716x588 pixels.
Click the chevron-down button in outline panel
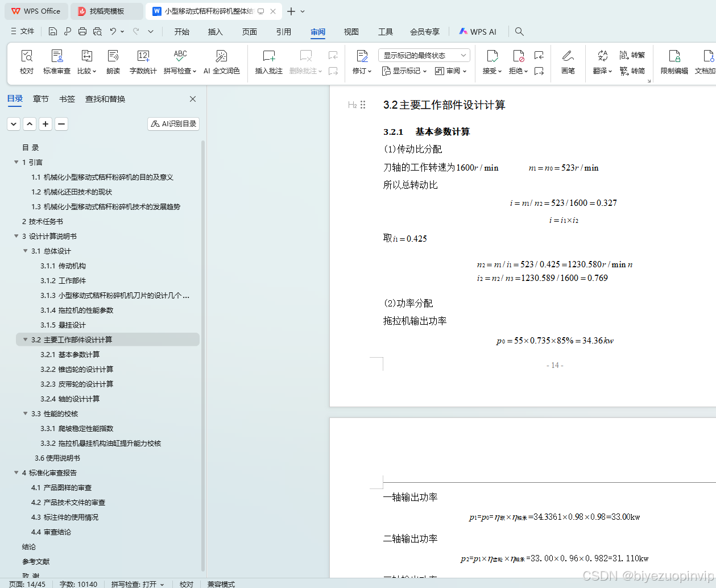click(x=14, y=123)
